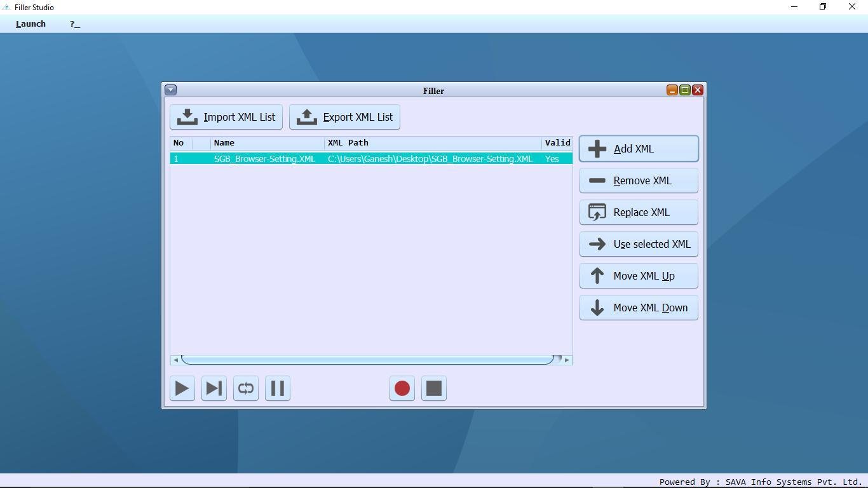Viewport: 868px width, 488px height.
Task: Click the skip-to-next playback icon
Action: [214, 388]
